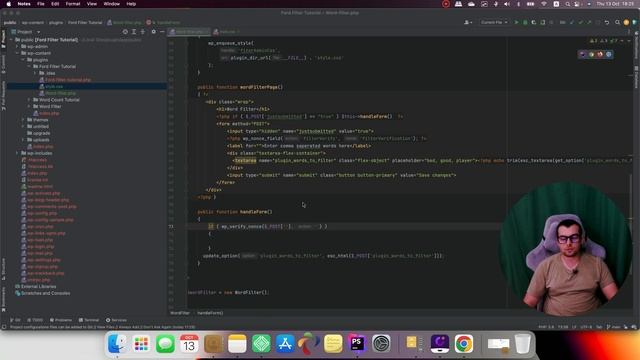Open the Git tool window tab
Screen dimensions: 640x360
pos(16,320)
